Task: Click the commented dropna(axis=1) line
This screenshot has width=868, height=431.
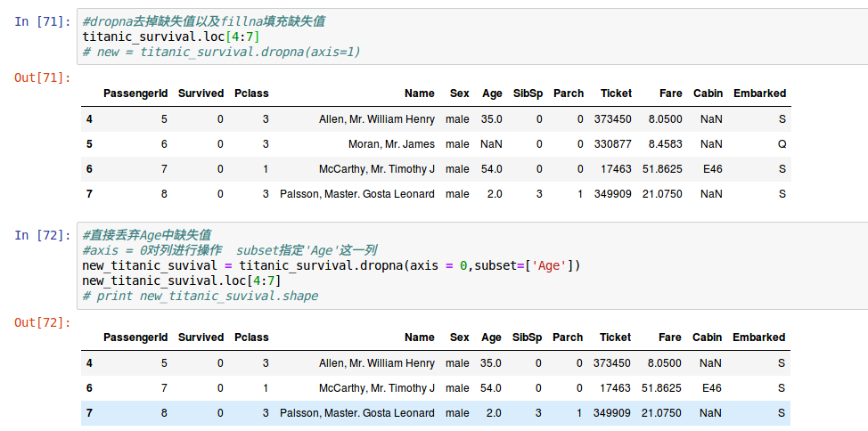Action: 221,52
